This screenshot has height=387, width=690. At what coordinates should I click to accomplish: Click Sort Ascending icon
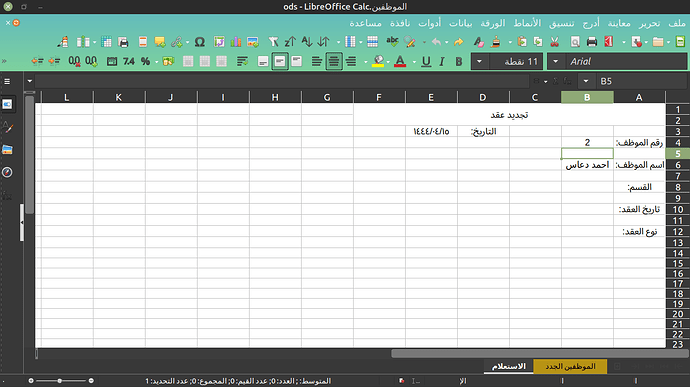(x=307, y=42)
